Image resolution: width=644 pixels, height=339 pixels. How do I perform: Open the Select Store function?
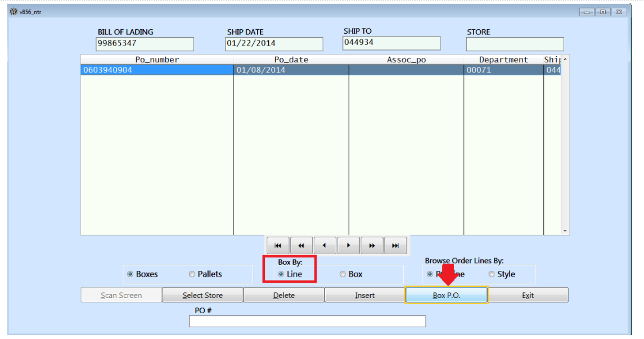[202, 295]
